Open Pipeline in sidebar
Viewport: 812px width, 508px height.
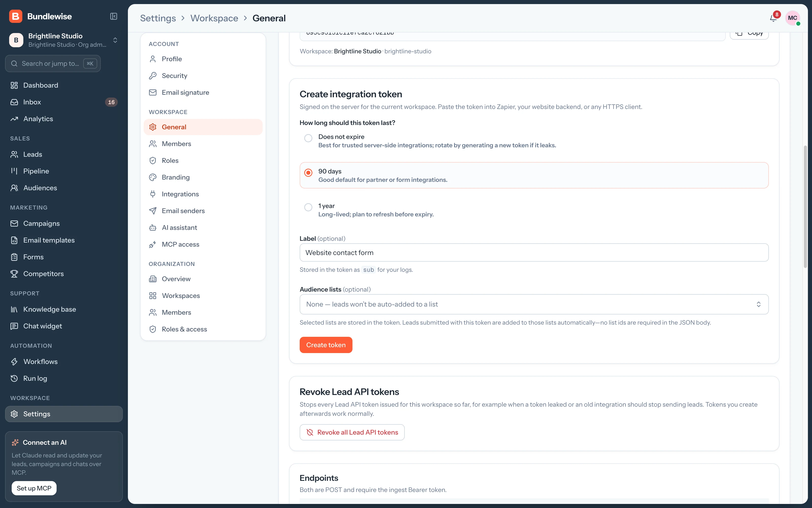tap(64, 171)
